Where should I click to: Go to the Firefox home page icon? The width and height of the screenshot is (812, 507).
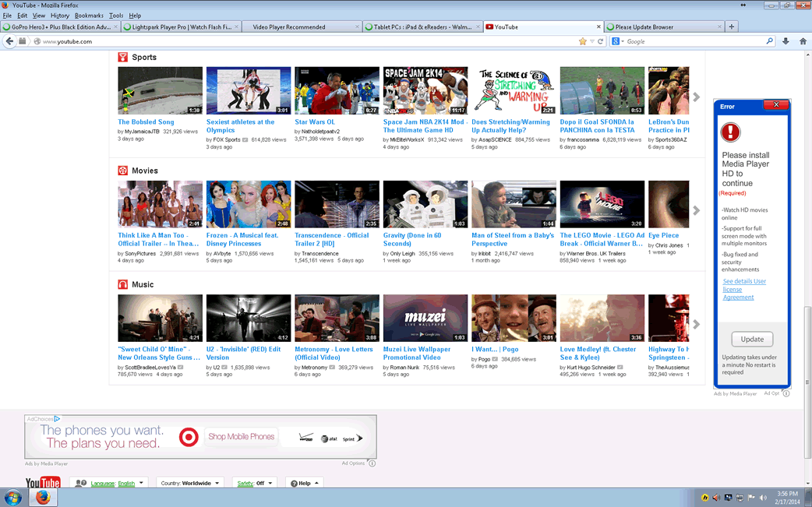pyautogui.click(x=803, y=41)
